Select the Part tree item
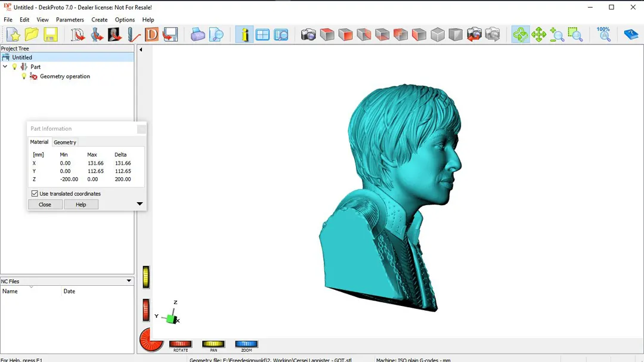The height and width of the screenshot is (362, 644). [35, 67]
